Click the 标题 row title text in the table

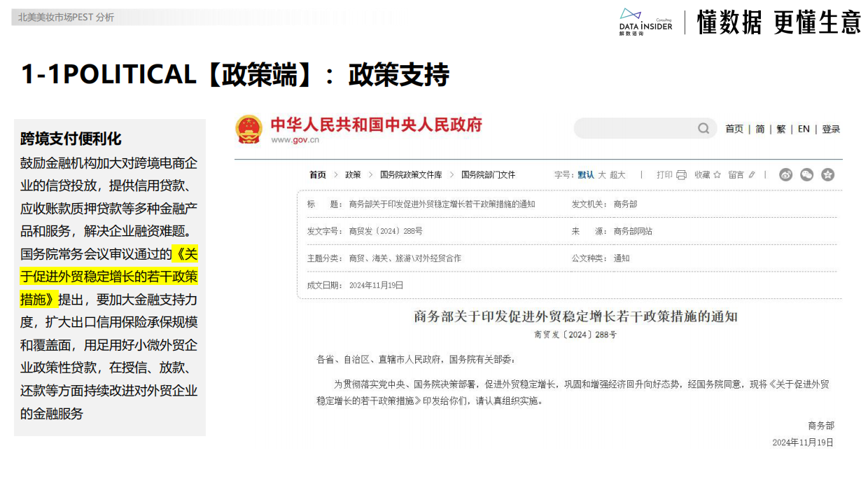pos(442,204)
